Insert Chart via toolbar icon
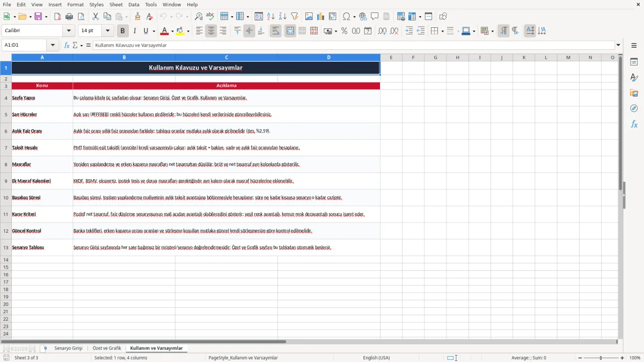This screenshot has height=362, width=644. pyautogui.click(x=321, y=17)
